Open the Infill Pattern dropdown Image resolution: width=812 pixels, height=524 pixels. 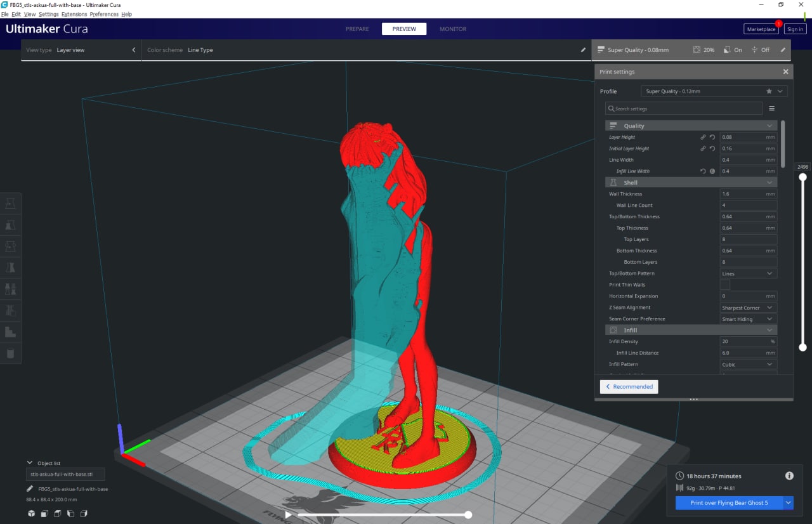(749, 364)
